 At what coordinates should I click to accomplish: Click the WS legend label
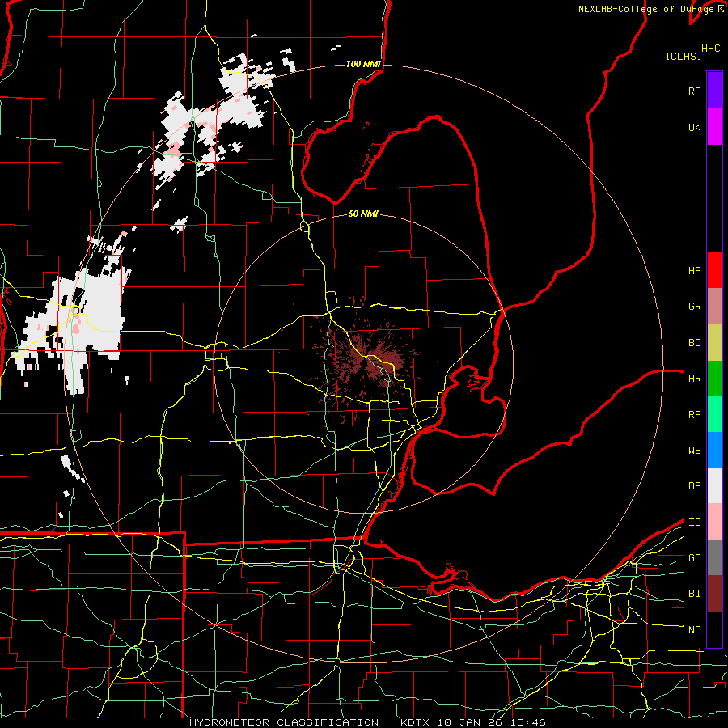pos(694,451)
